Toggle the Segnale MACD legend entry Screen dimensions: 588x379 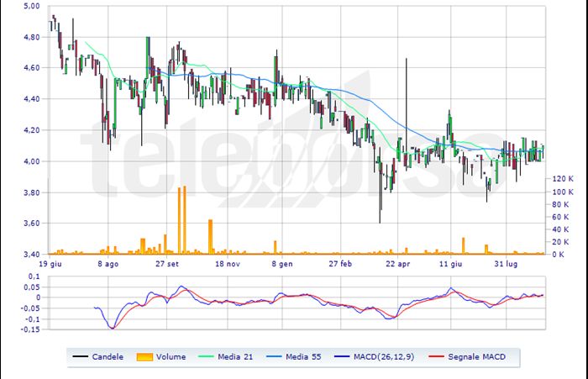(467, 356)
